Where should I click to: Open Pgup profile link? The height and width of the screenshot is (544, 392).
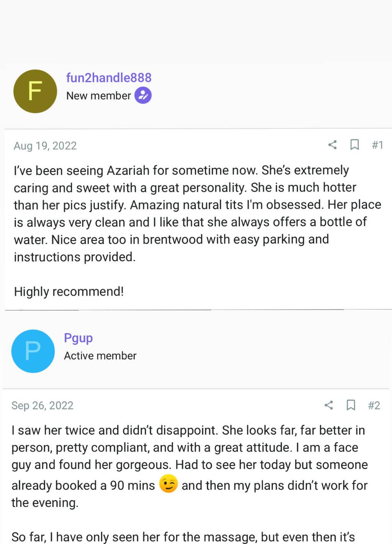(78, 338)
